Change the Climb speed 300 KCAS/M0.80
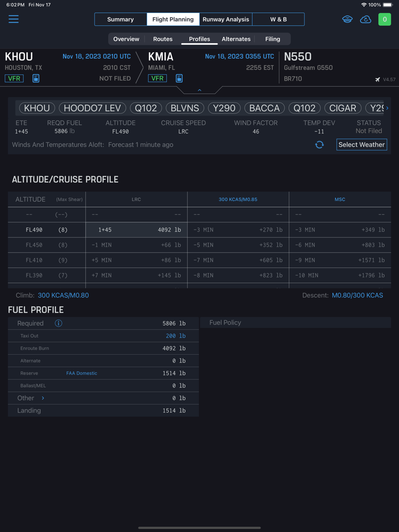The width and height of the screenshot is (399, 532). 63,296
